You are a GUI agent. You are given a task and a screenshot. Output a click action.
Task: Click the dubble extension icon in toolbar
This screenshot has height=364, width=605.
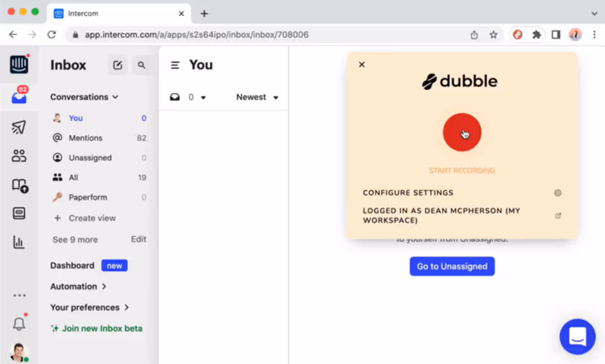point(517,35)
